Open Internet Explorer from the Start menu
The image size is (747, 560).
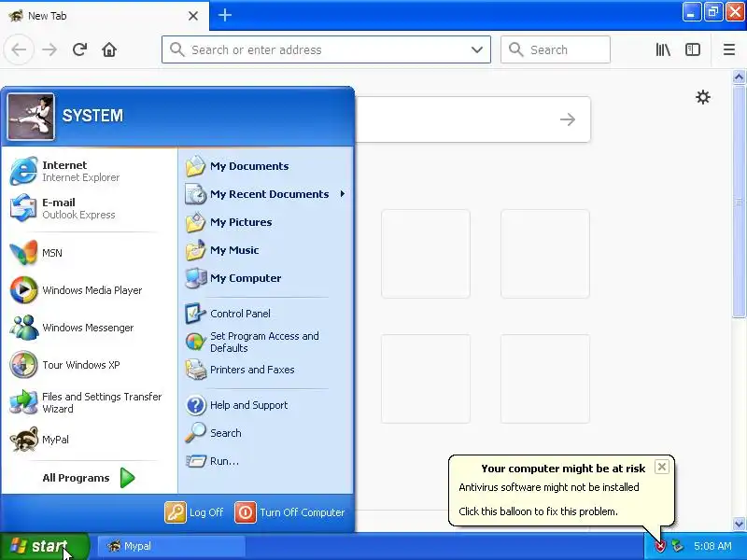[89, 171]
